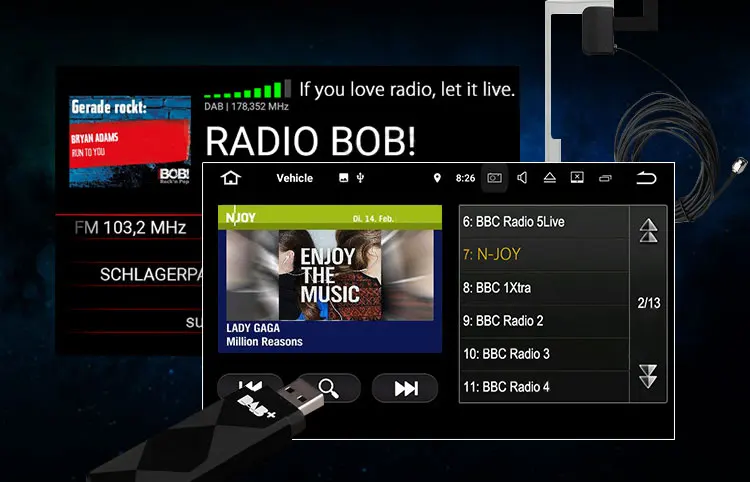Tap the USB connection icon
The height and width of the screenshot is (482, 750).
pos(361,178)
